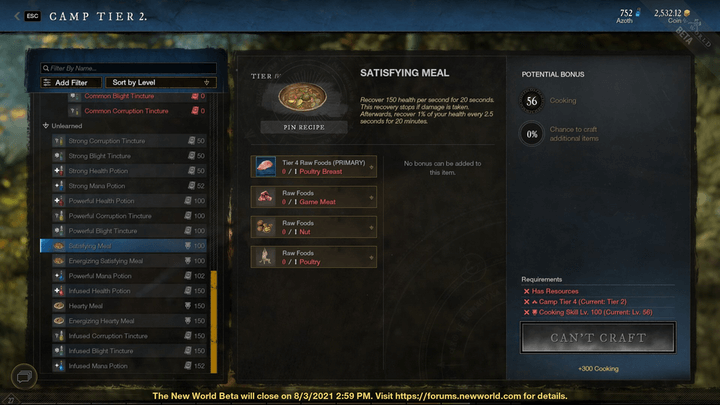This screenshot has height=405, width=720.
Task: Click the Nut ingredient icon
Action: 265,227
